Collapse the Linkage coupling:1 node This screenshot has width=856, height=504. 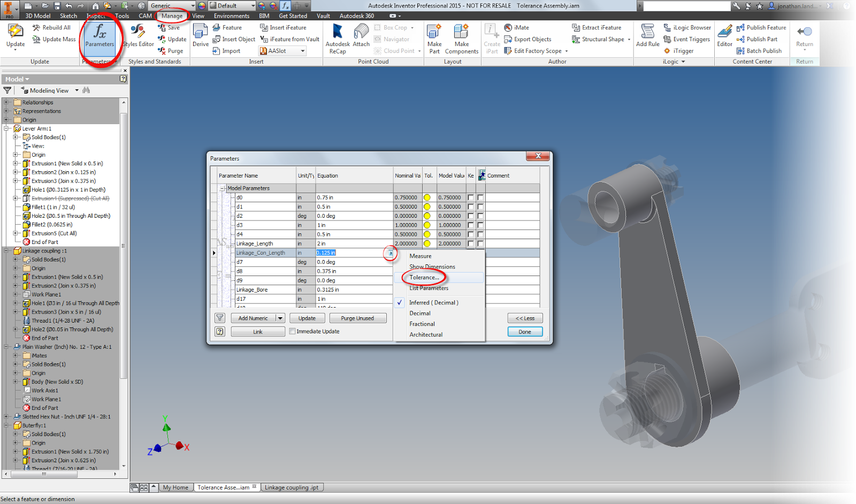[6, 250]
